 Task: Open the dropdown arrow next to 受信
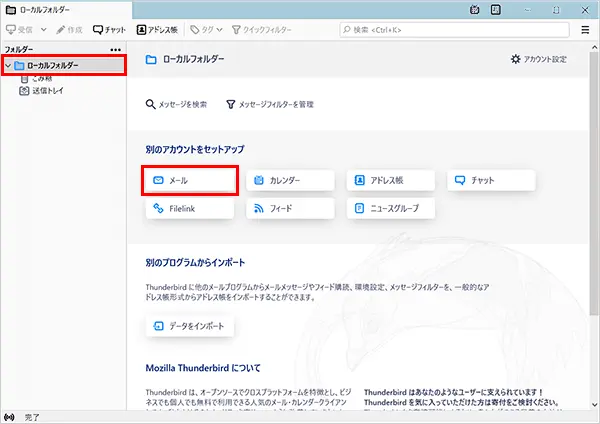pos(44,30)
